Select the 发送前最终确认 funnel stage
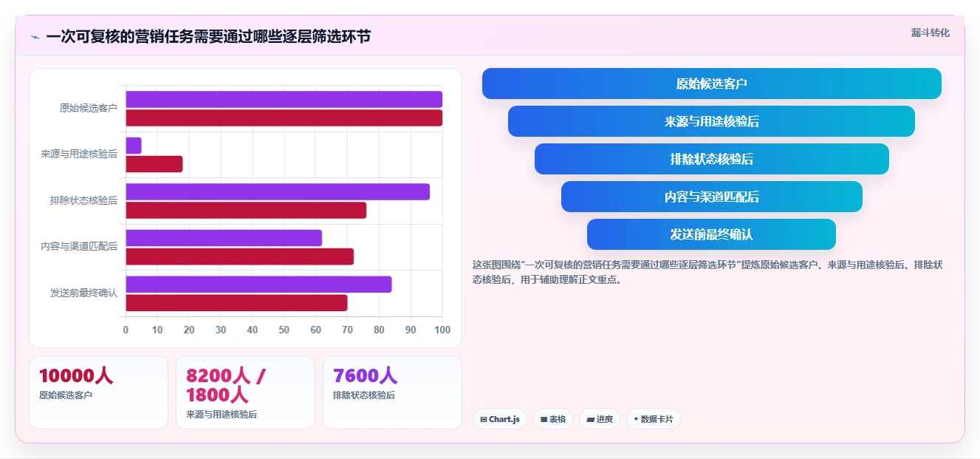Image resolution: width=980 pixels, height=459 pixels. [x=712, y=234]
